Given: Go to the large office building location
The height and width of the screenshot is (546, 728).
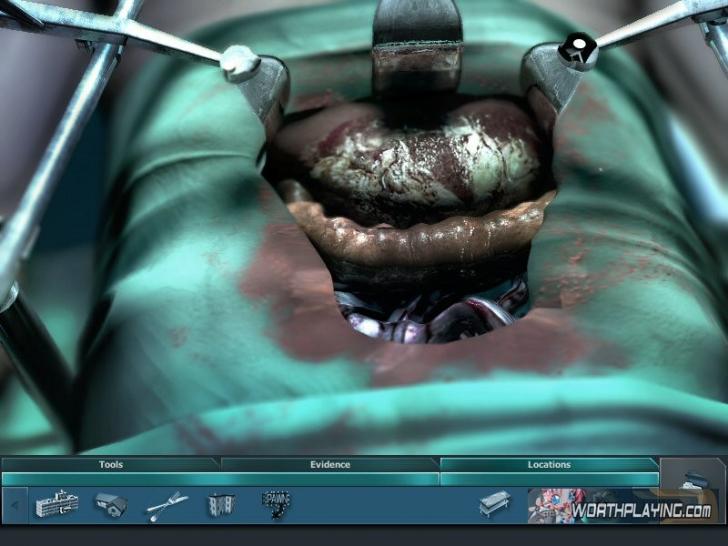Looking at the screenshot, I should pyautogui.click(x=57, y=503).
